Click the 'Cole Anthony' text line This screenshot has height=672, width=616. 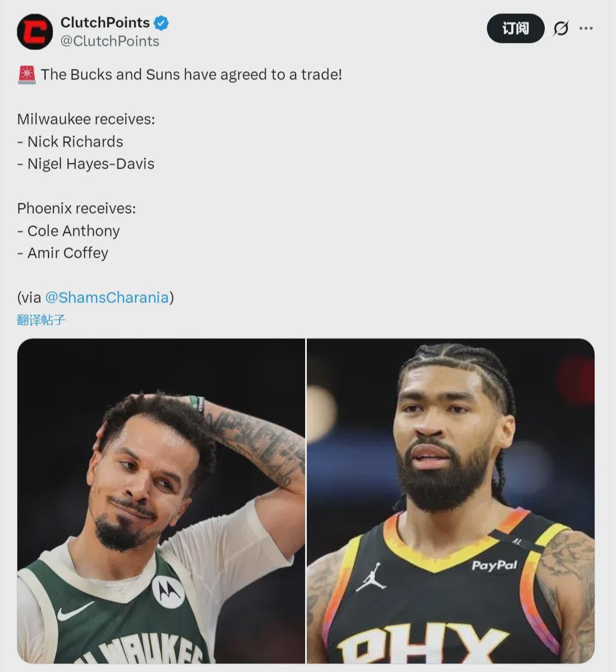click(68, 231)
